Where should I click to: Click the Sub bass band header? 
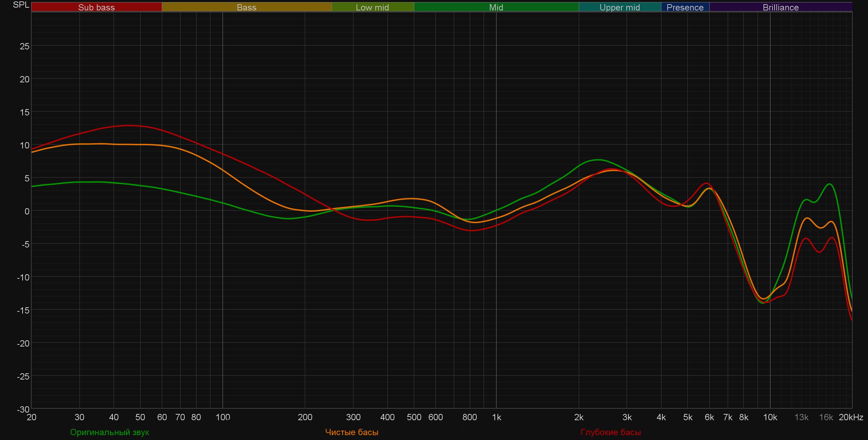coord(96,7)
